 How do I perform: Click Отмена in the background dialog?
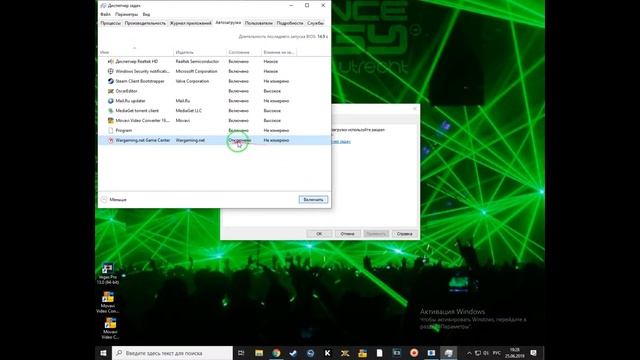[x=347, y=234]
